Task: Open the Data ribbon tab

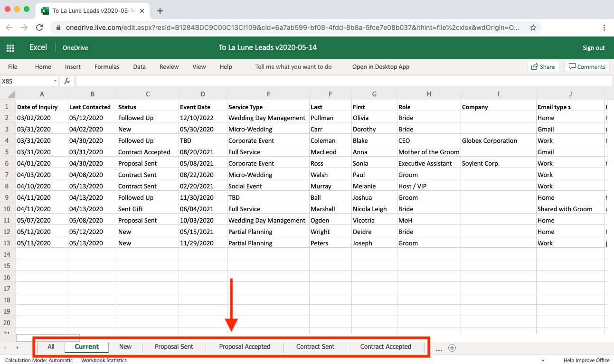Action: (139, 67)
